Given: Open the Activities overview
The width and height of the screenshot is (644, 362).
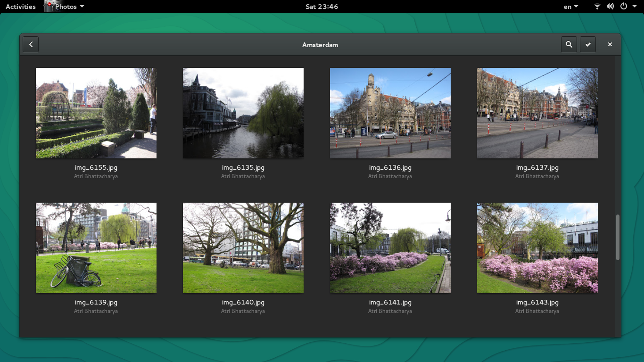Looking at the screenshot, I should [x=20, y=6].
